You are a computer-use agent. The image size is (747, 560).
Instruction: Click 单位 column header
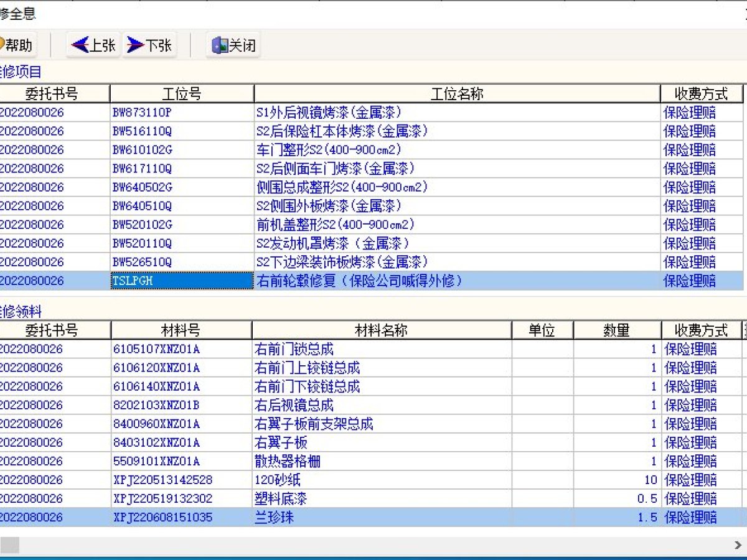[542, 330]
